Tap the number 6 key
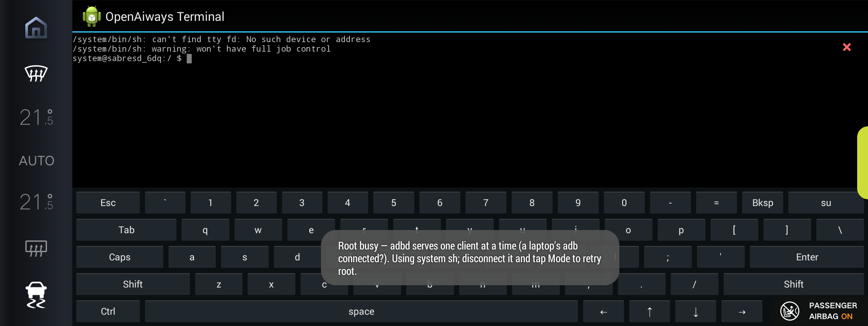The width and height of the screenshot is (868, 326). pyautogui.click(x=440, y=203)
